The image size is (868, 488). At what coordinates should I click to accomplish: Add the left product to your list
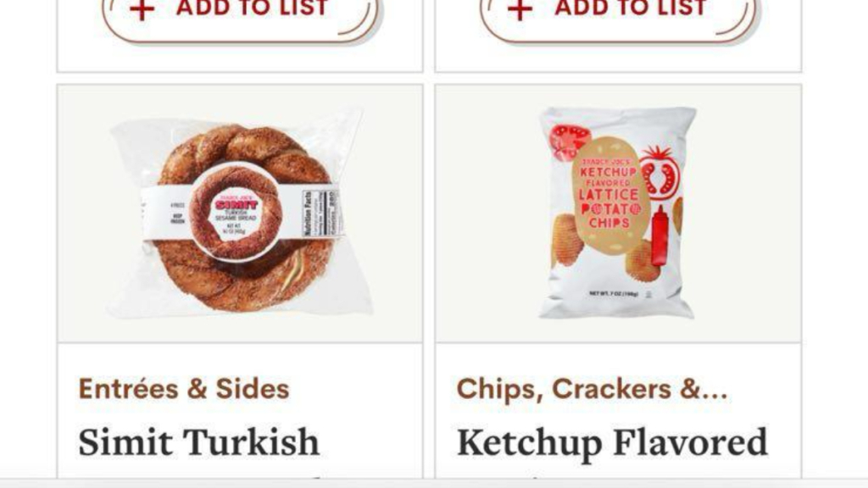(x=238, y=14)
